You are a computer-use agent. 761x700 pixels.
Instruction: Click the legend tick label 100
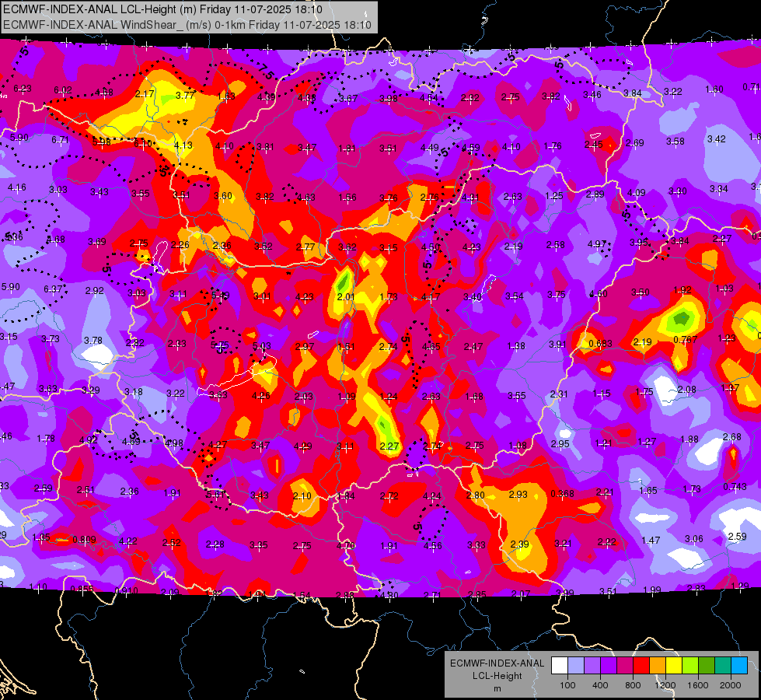pyautogui.click(x=567, y=685)
